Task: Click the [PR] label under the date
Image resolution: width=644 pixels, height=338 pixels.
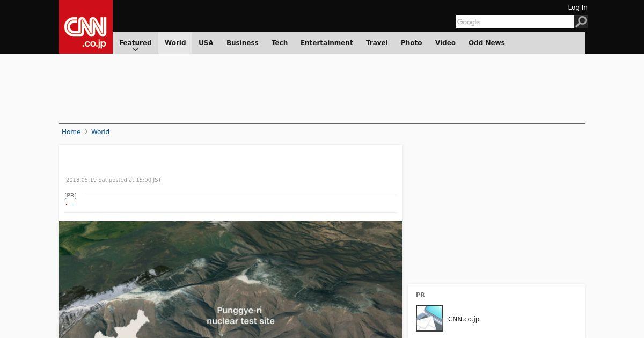Action: (70, 195)
